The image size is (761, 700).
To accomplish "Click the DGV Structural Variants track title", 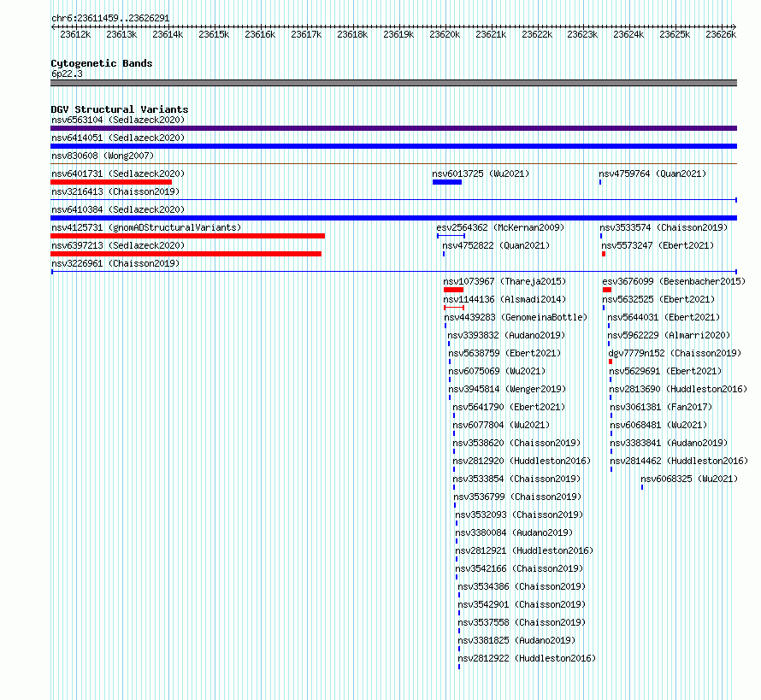I will 120,109.
